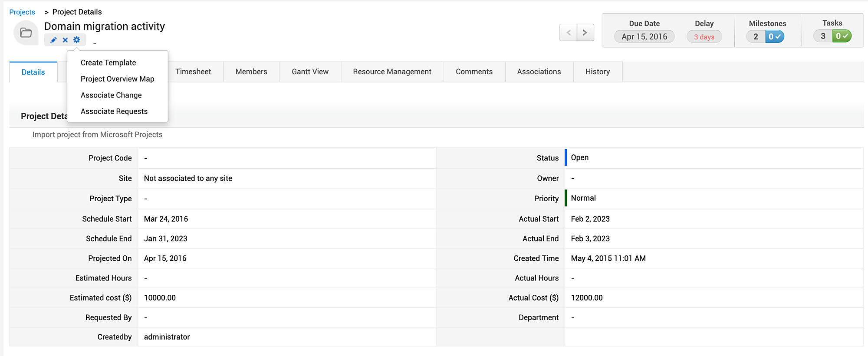Viewport: 868px width, 356px height.
Task: Choose Associate Requests menu entry
Action: [x=114, y=111]
